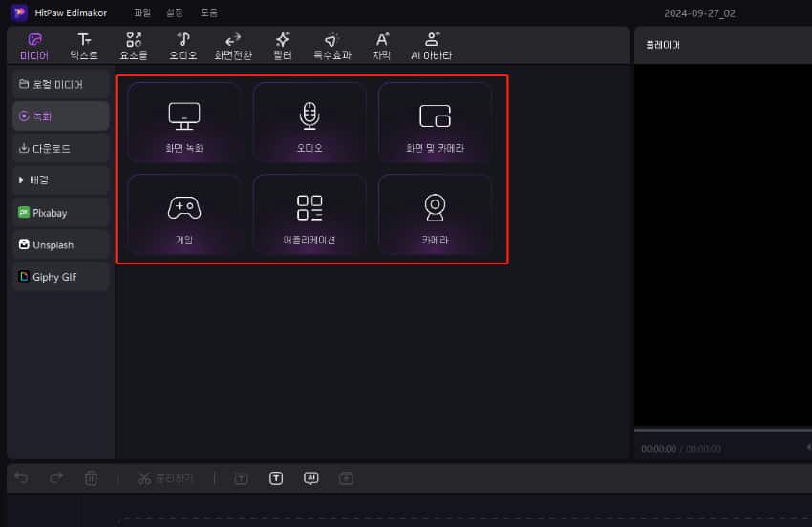The width and height of the screenshot is (812, 527).
Task: Open the Settings (설정) menu
Action: click(x=175, y=13)
